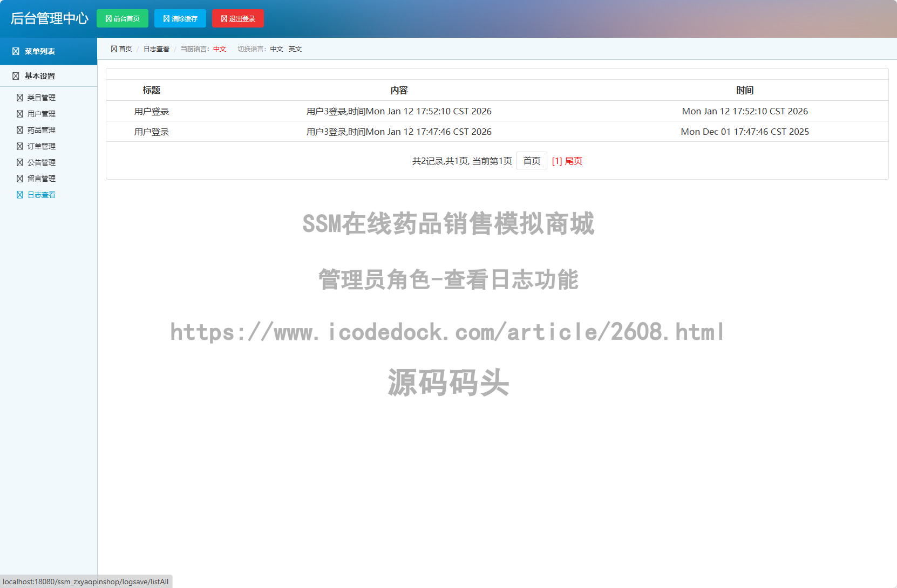
Task: Click the icon next to 用户管理
Action: (x=20, y=114)
